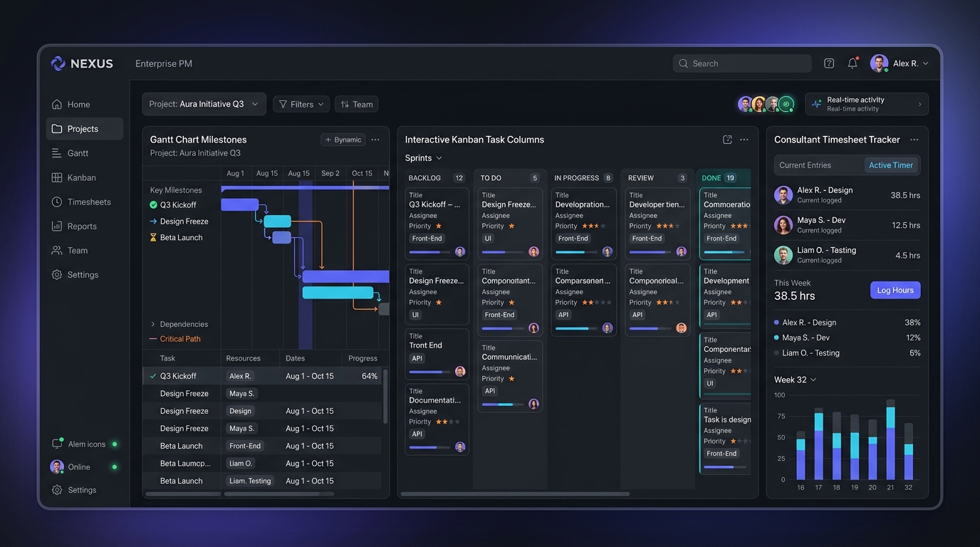This screenshot has height=547, width=980.
Task: Click the Critical Path legend
Action: [x=175, y=339]
